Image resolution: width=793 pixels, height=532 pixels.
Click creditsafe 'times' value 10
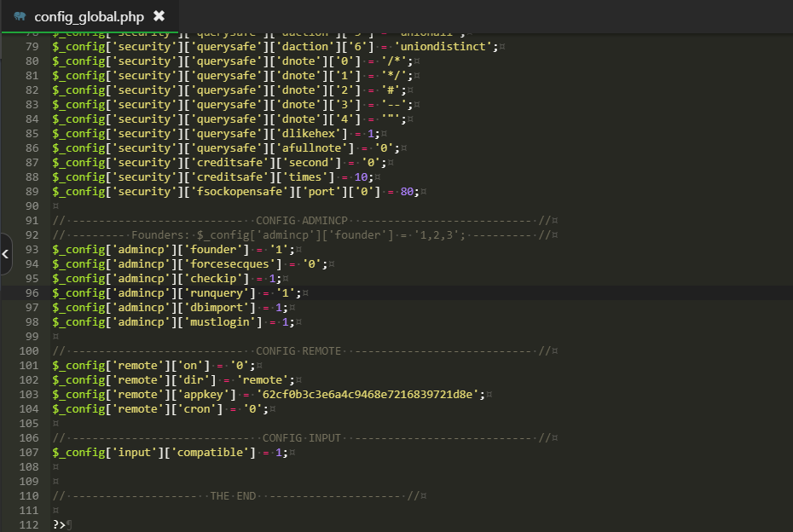point(361,177)
